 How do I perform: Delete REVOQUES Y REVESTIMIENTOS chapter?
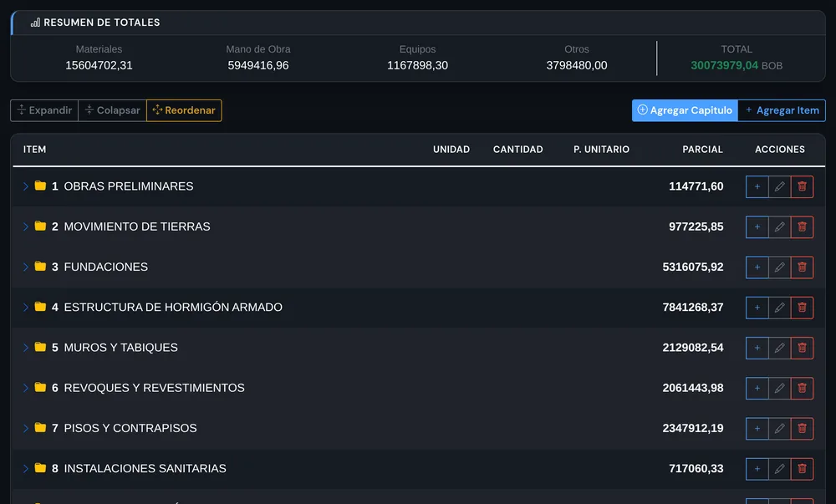802,388
